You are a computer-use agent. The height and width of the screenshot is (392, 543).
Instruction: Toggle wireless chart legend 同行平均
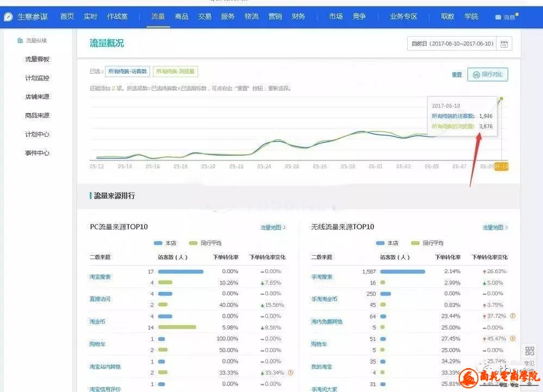point(427,243)
